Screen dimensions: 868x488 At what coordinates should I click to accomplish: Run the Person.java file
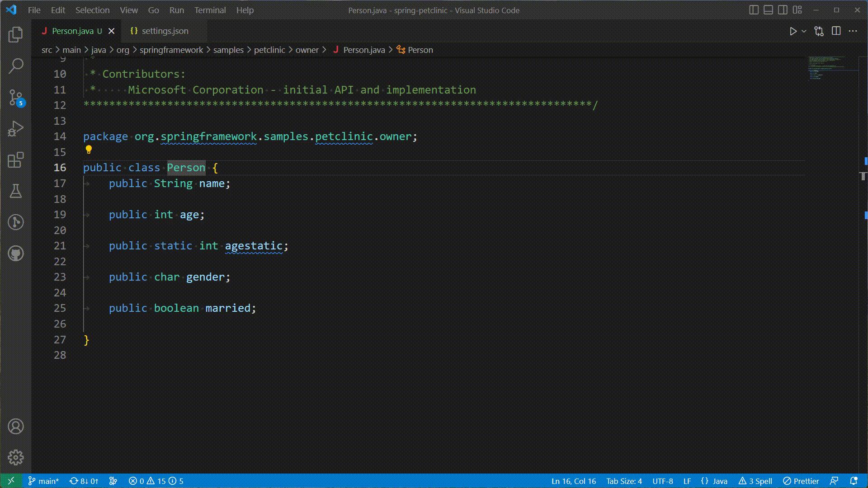(793, 31)
